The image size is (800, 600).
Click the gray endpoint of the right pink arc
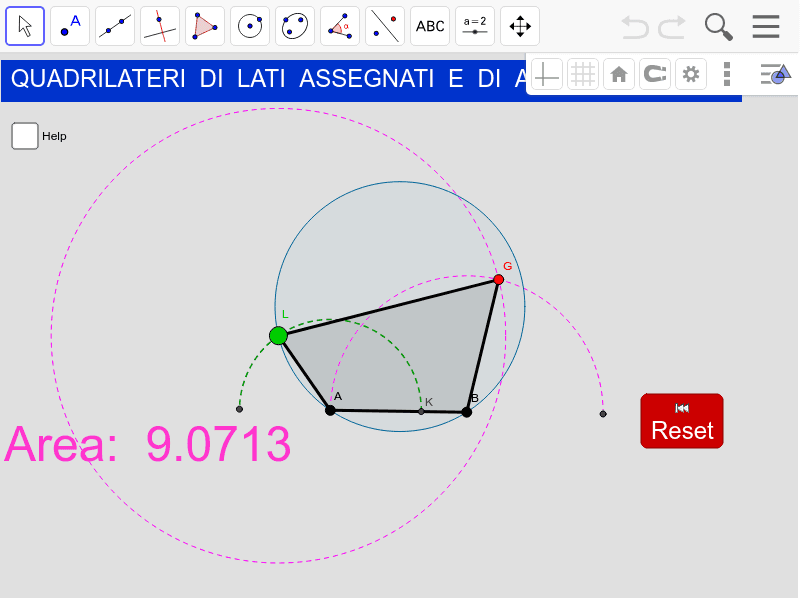[x=603, y=414]
